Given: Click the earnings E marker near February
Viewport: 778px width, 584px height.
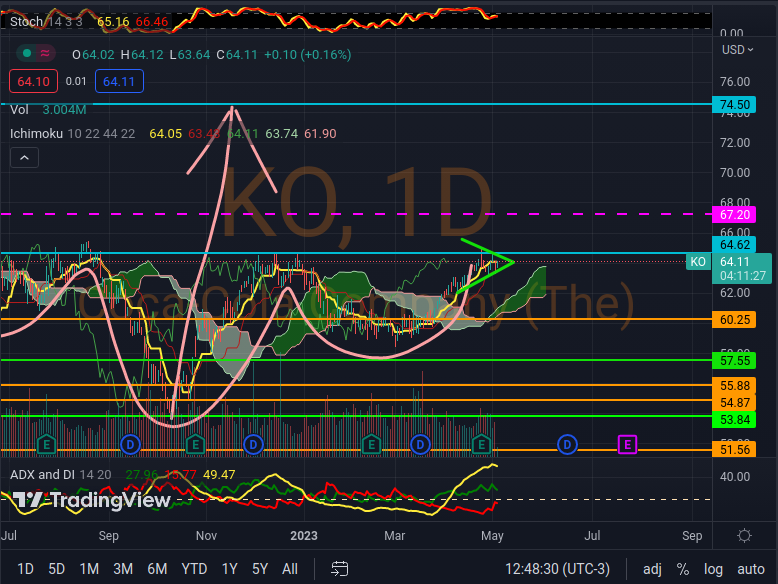Looking at the screenshot, I should click(x=371, y=445).
